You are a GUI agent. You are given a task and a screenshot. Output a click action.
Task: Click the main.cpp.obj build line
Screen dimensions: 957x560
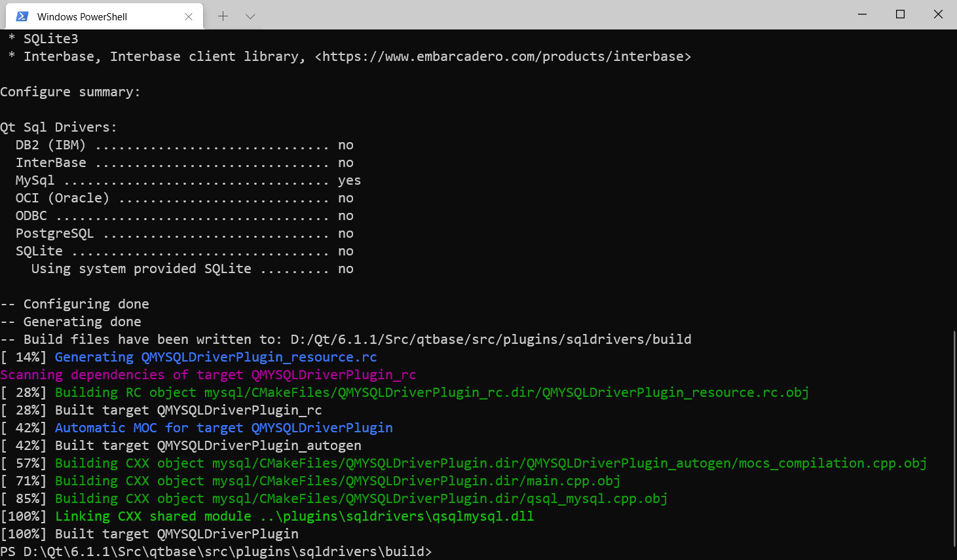pos(310,481)
